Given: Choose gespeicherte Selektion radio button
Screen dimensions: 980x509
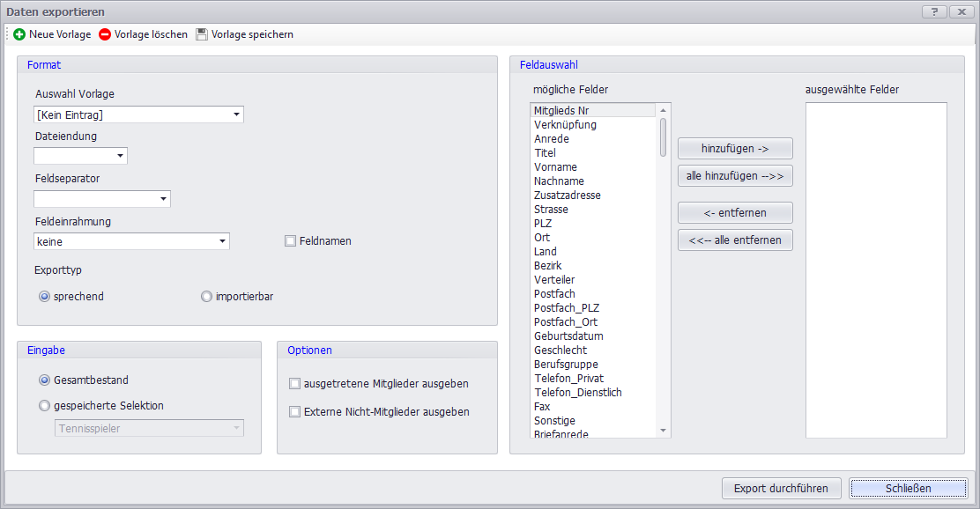Looking at the screenshot, I should point(45,406).
